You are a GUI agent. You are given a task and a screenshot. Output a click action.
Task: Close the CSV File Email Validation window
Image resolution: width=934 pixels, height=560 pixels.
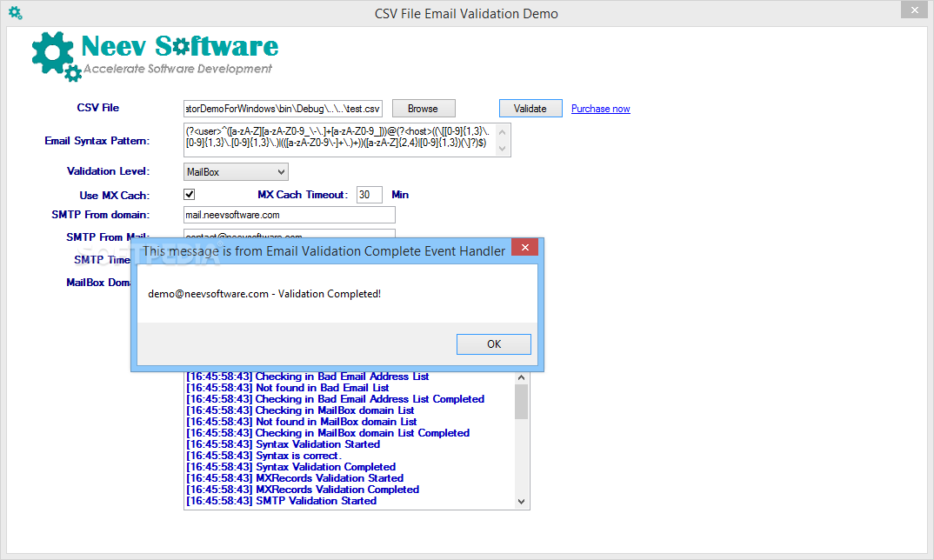coord(914,10)
